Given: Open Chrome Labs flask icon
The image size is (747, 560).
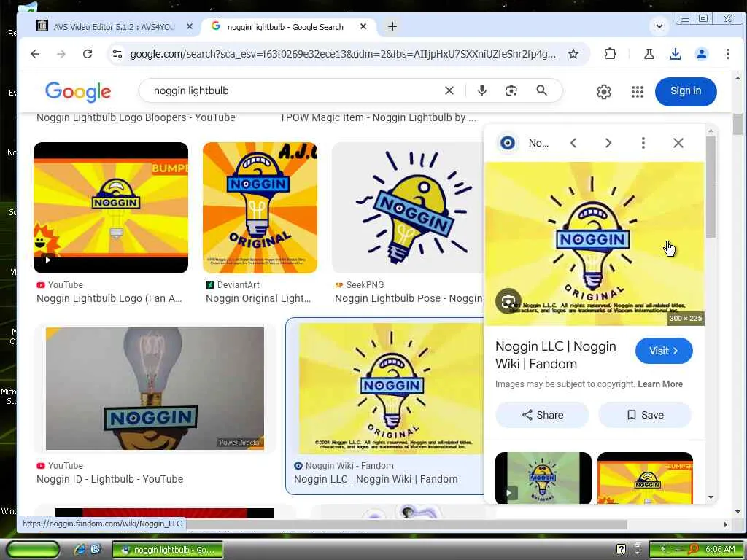Looking at the screenshot, I should pos(649,54).
